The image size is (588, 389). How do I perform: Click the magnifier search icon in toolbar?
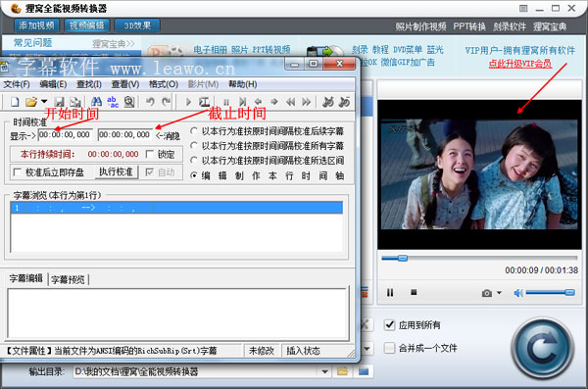129,102
